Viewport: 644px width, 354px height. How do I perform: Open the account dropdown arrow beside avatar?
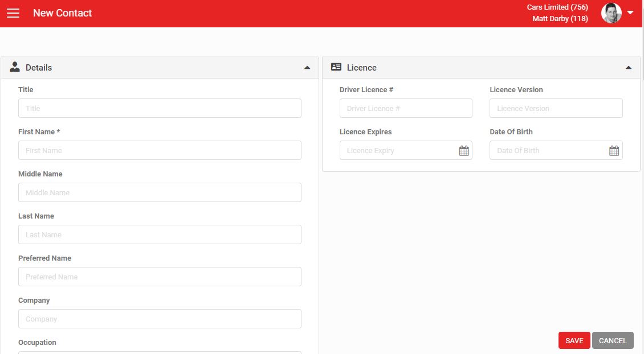click(630, 13)
